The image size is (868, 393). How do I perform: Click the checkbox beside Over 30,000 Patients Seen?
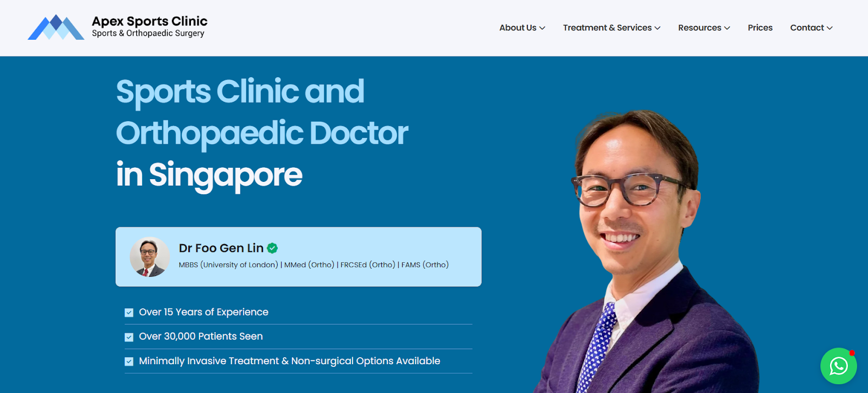point(129,337)
